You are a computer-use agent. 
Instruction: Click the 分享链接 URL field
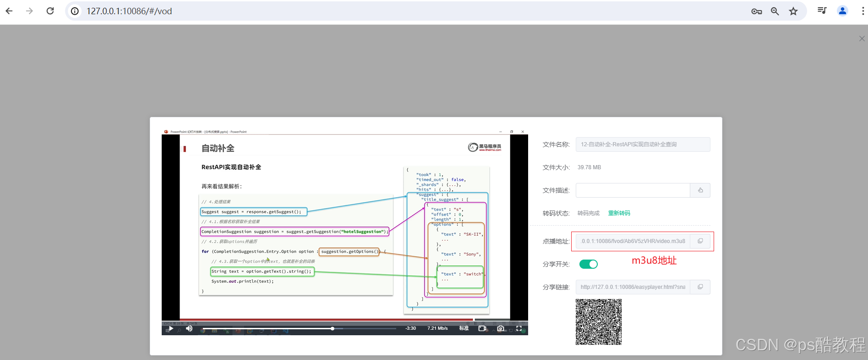[x=633, y=287]
